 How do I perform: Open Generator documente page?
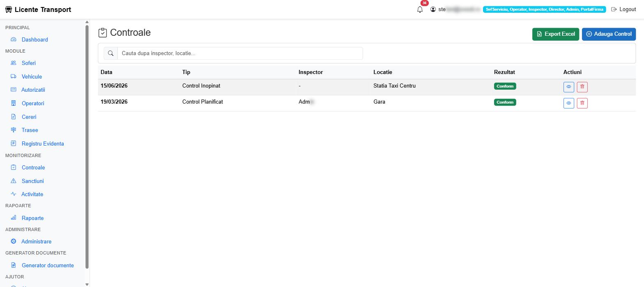pyautogui.click(x=48, y=265)
